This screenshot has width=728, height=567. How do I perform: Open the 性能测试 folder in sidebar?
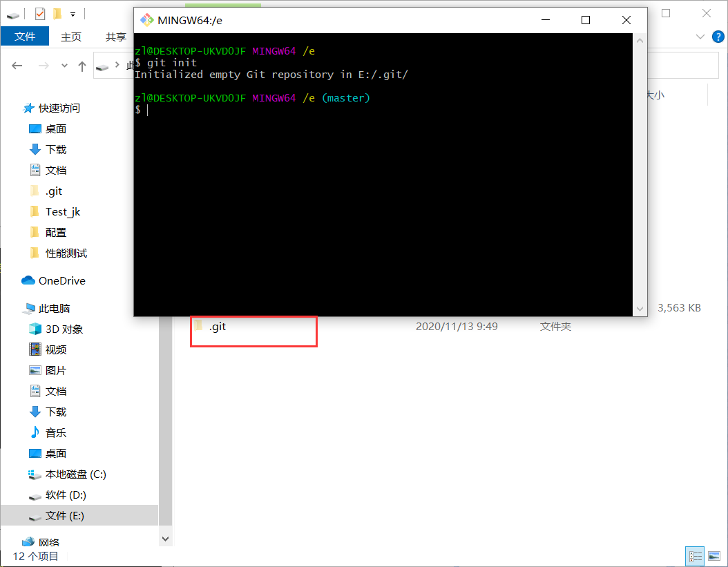point(66,253)
